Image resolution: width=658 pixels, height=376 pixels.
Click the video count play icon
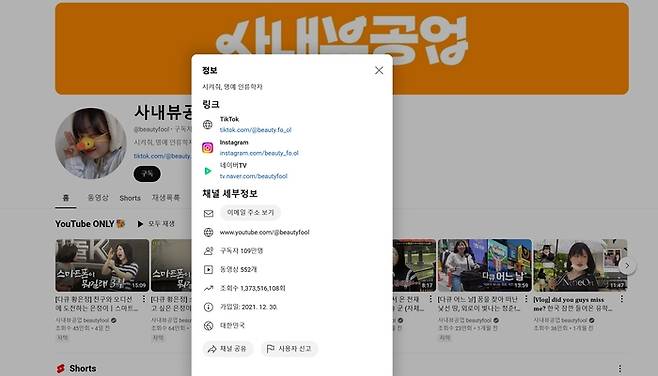(x=209, y=269)
